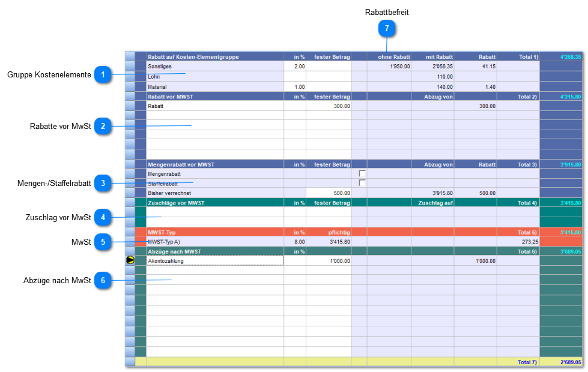The height and width of the screenshot is (372, 588).
Task: Click the Akontozahlung amount 1'000.00 field
Action: pyautogui.click(x=329, y=261)
